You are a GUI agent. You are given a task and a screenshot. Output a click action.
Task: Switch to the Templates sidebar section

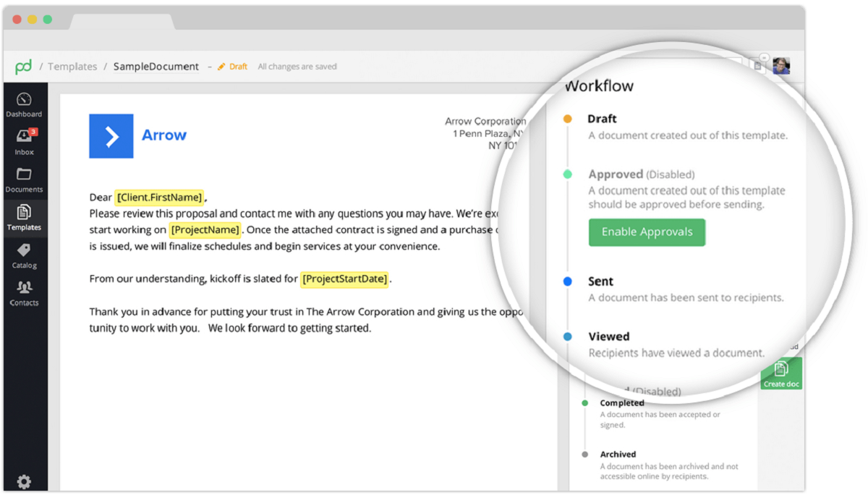tap(24, 216)
